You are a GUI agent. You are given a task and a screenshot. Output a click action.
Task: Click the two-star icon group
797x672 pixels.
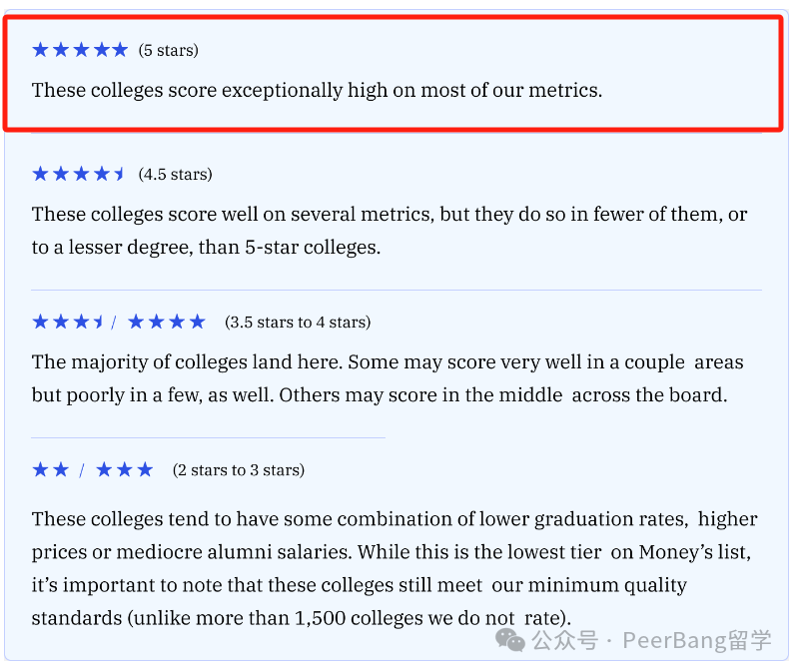50,469
